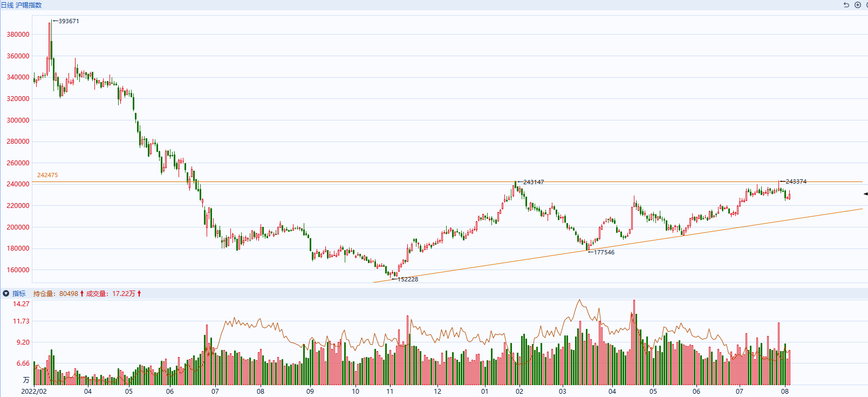Click the 243147 high price marker

point(533,182)
